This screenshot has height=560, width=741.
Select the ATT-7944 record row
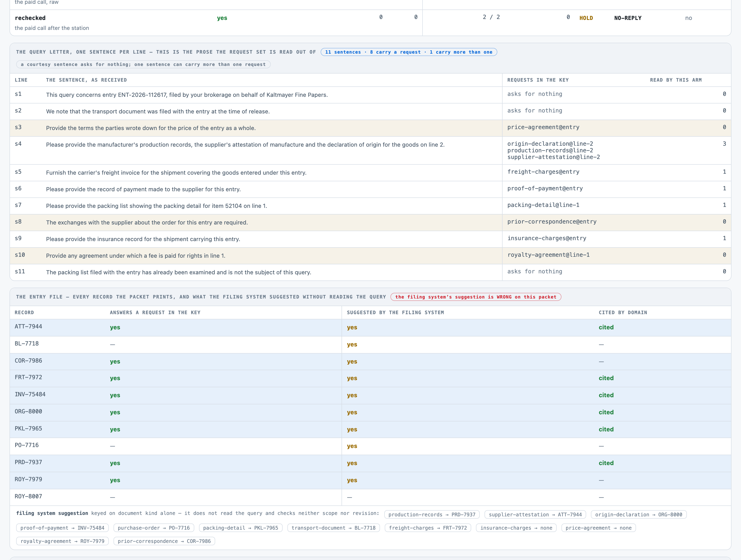[x=370, y=327]
